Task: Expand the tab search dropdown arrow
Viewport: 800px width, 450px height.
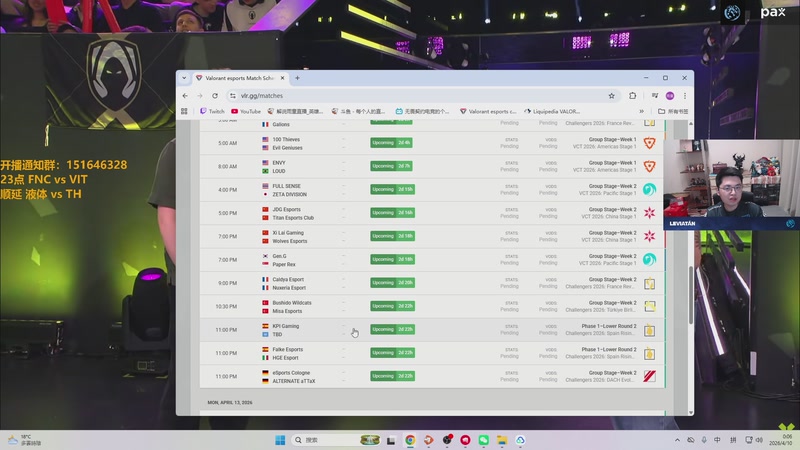Action: click(x=184, y=78)
